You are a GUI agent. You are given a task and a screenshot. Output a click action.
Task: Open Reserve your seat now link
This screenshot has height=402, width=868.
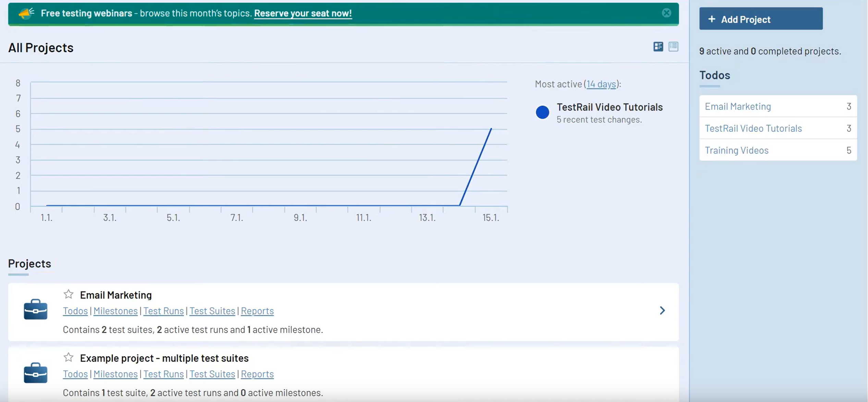click(303, 13)
